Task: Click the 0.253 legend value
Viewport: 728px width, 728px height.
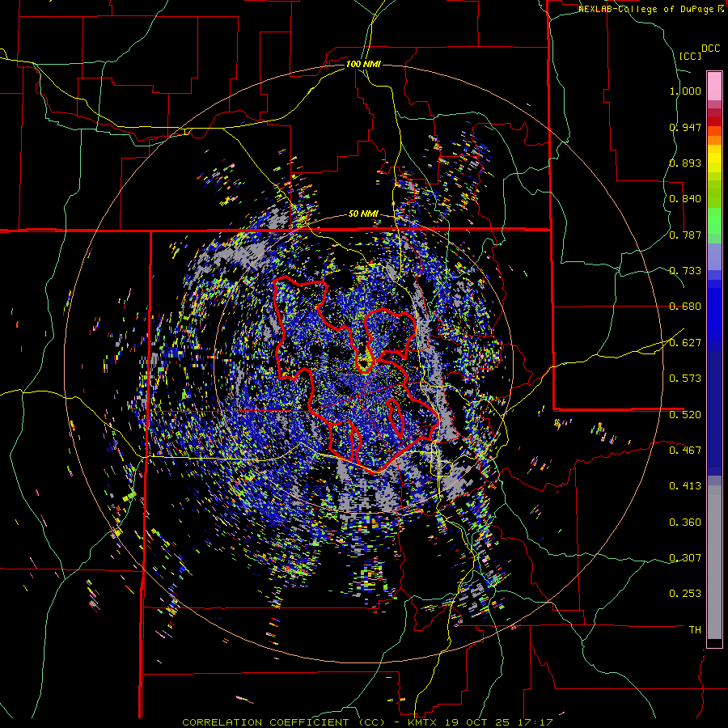Action: 685,594
